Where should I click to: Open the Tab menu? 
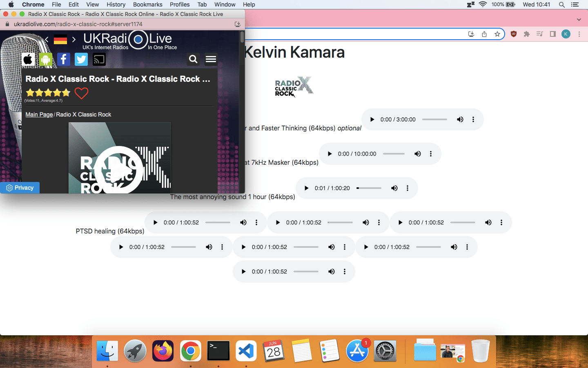[x=202, y=4]
